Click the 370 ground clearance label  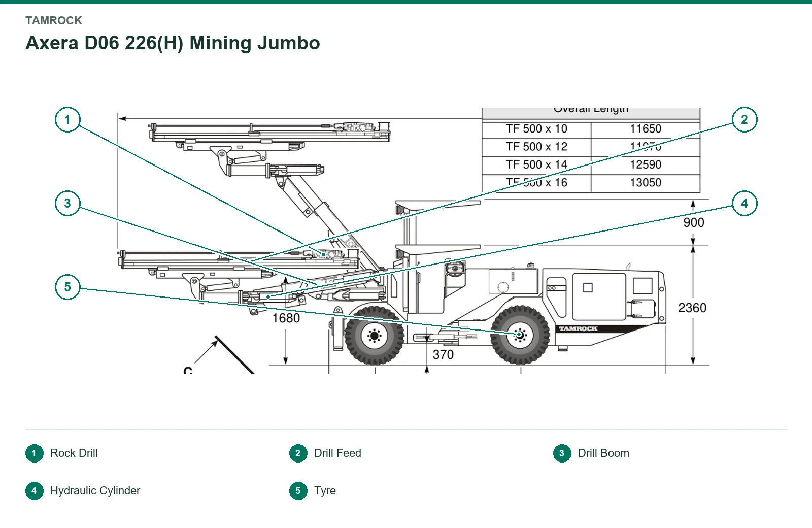pyautogui.click(x=443, y=354)
